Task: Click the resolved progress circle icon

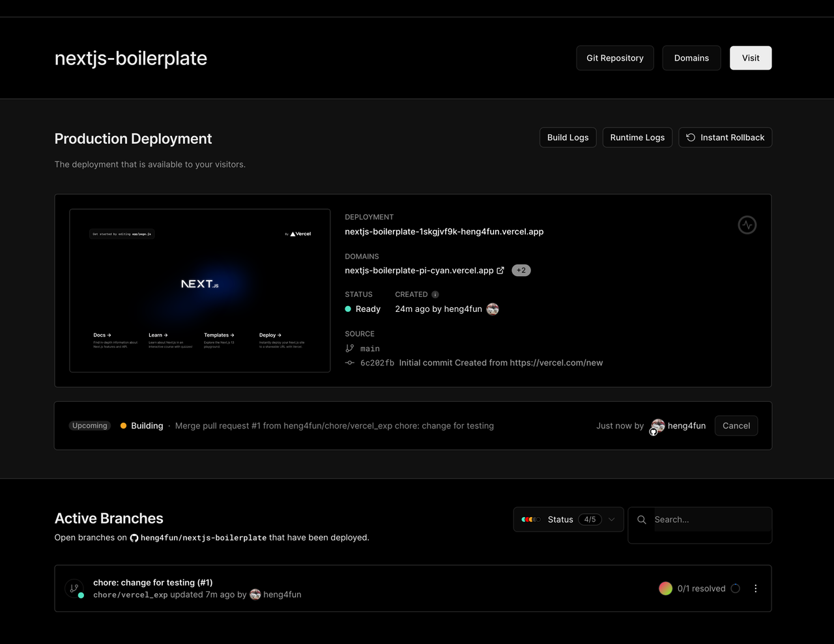Action: pos(735,588)
